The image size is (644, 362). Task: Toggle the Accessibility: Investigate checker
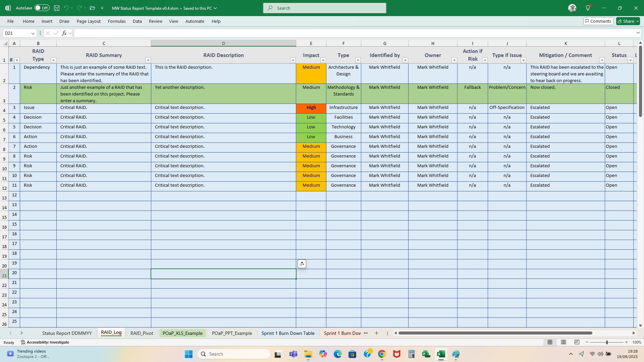coord(45,342)
